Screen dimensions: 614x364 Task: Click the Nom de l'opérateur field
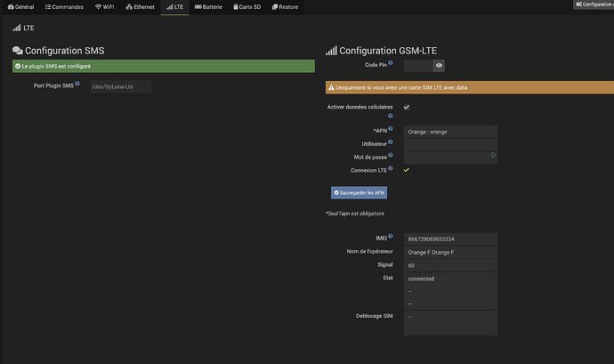tap(450, 253)
